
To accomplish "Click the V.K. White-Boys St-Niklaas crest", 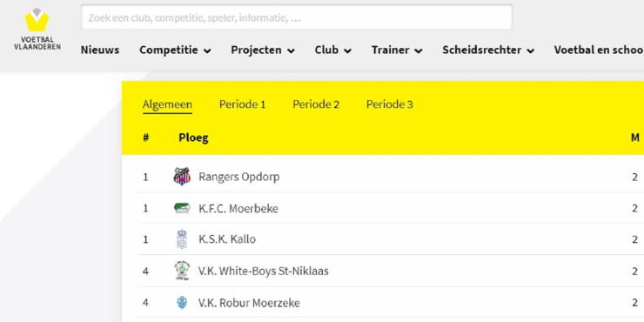I will pos(182,271).
